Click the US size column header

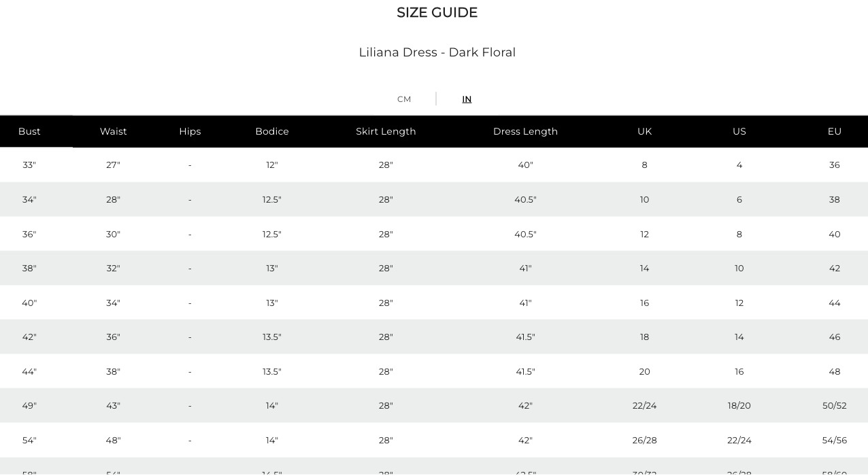pos(739,131)
